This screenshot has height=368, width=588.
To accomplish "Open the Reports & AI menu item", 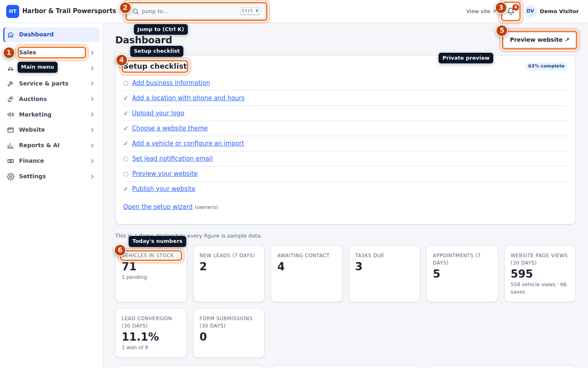I will [x=51, y=145].
